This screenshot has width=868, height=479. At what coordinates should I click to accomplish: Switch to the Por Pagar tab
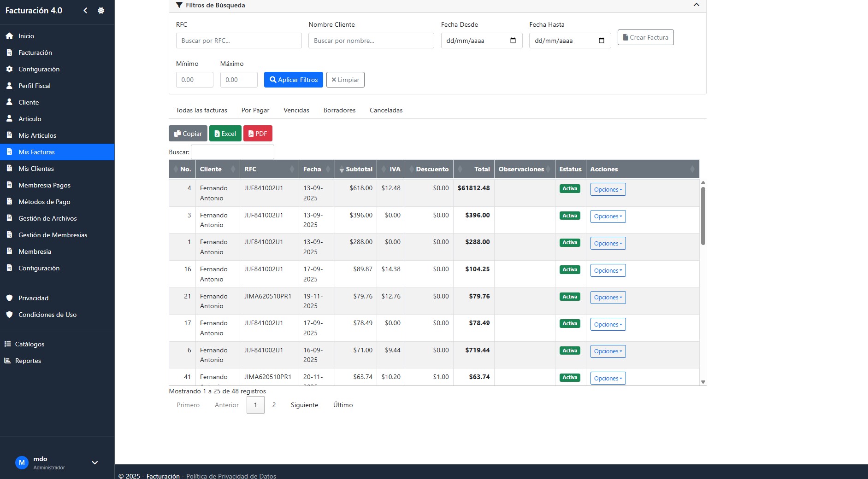click(255, 110)
